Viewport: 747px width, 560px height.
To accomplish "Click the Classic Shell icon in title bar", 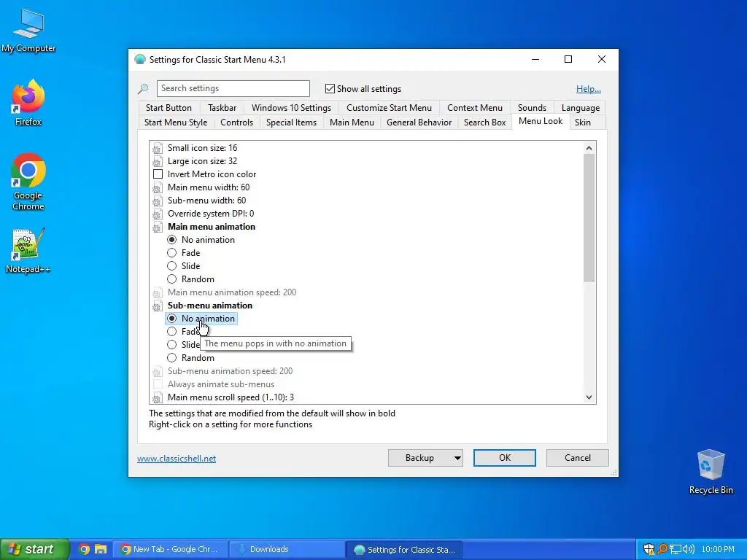I will pos(139,60).
